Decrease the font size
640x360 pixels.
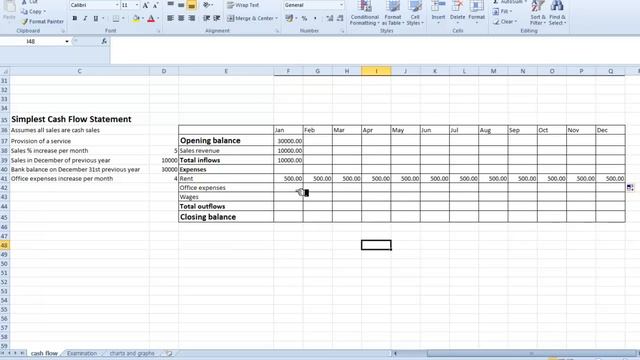[156, 5]
